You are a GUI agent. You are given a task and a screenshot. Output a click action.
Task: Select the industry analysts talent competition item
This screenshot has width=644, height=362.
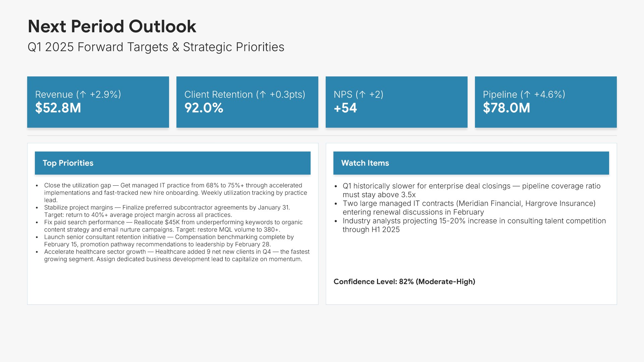pos(474,225)
